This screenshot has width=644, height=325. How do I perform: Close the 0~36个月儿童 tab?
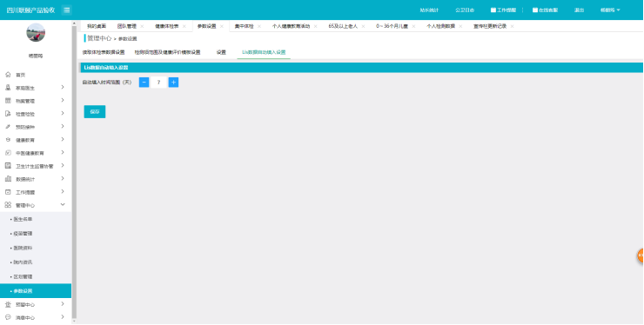point(413,26)
